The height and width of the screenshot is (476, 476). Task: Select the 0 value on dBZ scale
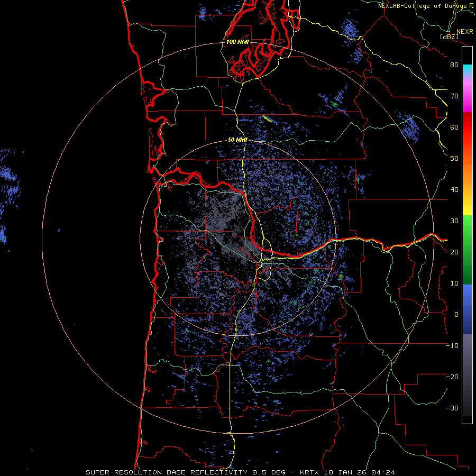[456, 315]
